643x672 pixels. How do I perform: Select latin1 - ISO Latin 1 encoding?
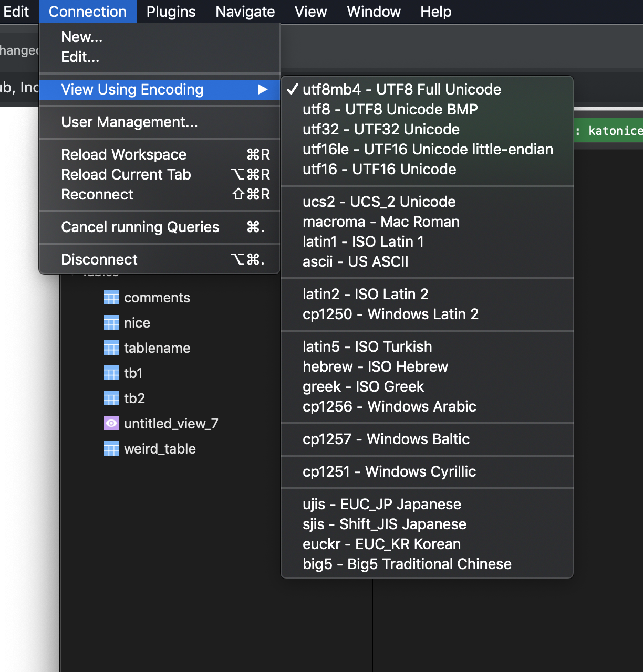[363, 241]
